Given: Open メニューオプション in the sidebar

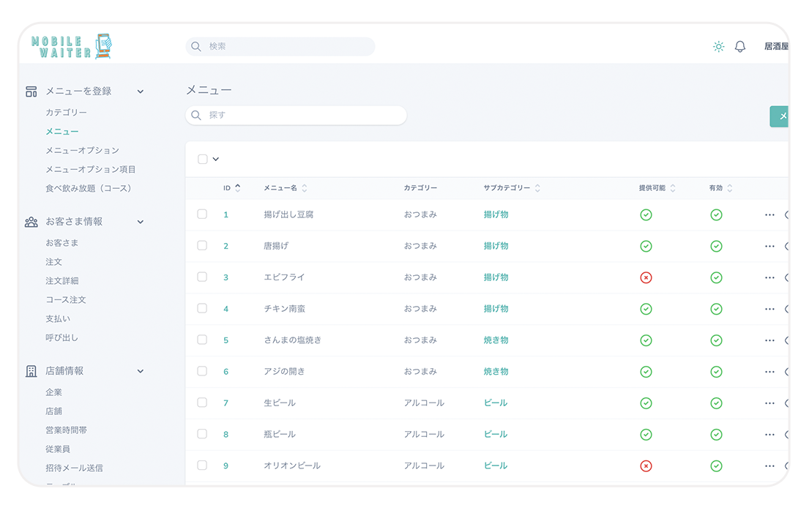Looking at the screenshot, I should coord(82,150).
